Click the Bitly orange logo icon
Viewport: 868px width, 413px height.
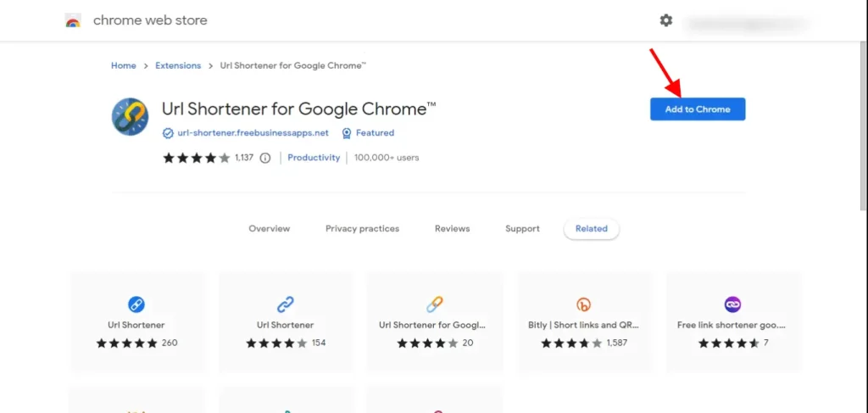pyautogui.click(x=583, y=304)
